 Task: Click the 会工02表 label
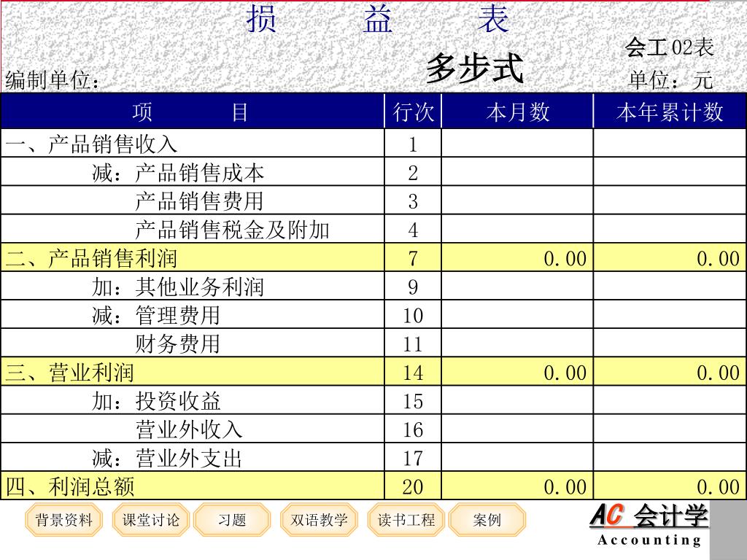670,47
